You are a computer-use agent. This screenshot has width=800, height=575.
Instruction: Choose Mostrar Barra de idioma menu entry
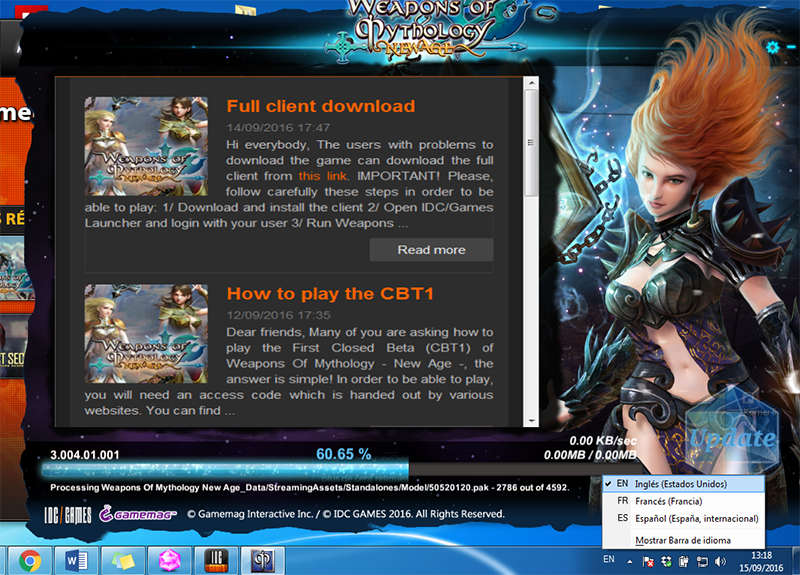682,540
